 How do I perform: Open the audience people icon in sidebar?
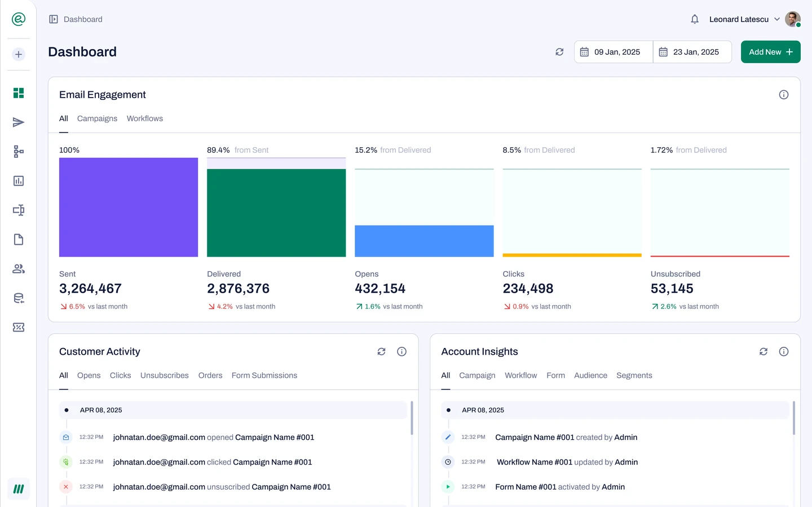[19, 269]
